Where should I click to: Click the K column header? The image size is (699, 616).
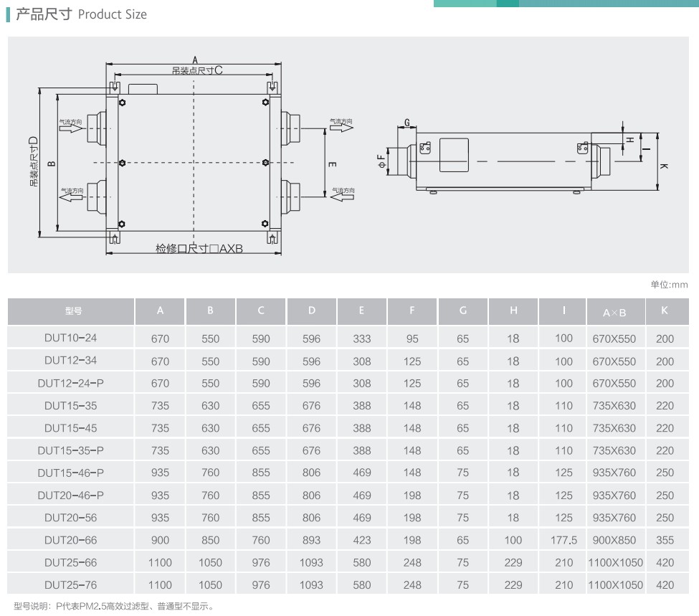665,311
